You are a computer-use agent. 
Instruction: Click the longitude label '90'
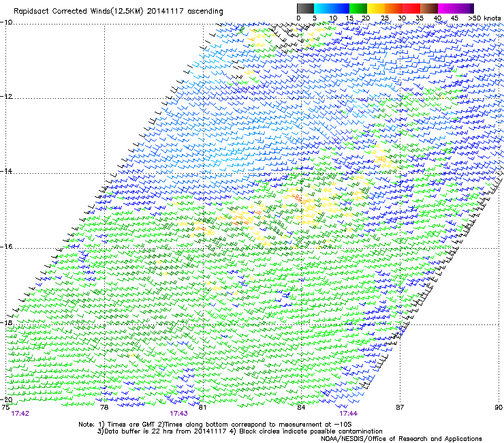[499, 408]
